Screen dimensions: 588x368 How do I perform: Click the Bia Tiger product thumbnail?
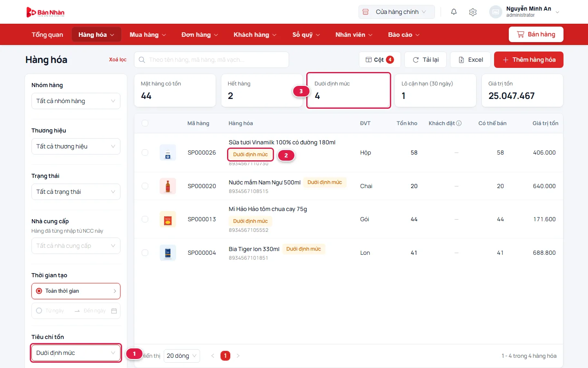tap(168, 253)
